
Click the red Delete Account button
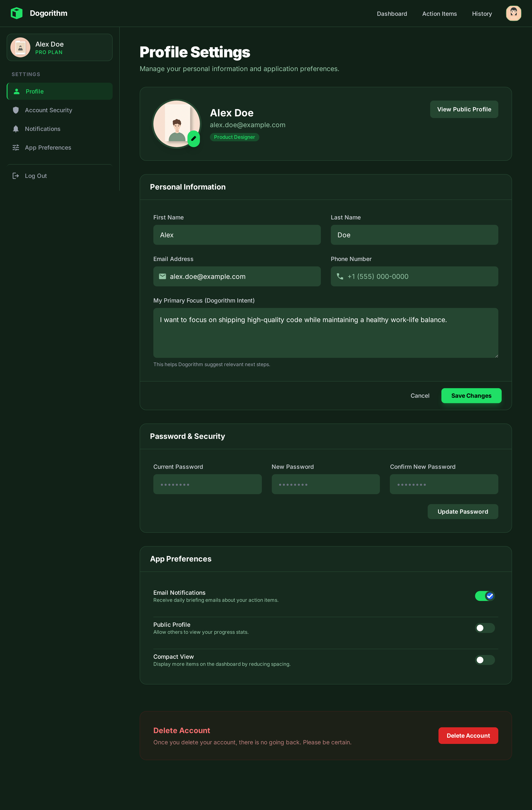point(468,735)
